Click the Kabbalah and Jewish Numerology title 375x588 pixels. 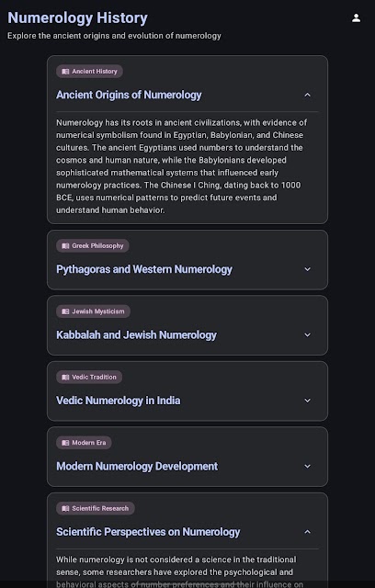[137, 334]
